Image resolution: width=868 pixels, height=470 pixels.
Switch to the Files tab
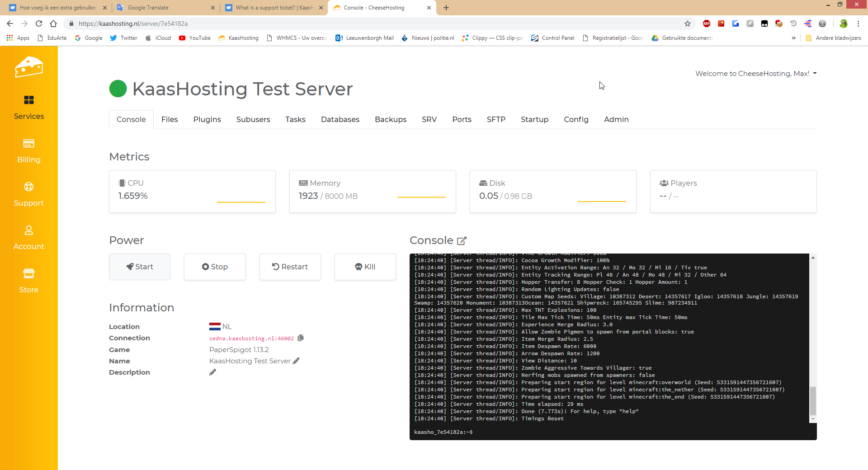click(x=170, y=119)
